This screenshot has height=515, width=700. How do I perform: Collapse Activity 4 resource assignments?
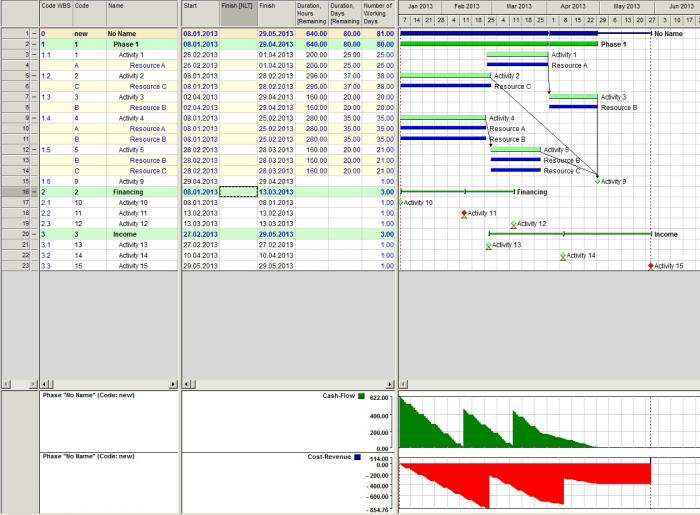pos(34,118)
